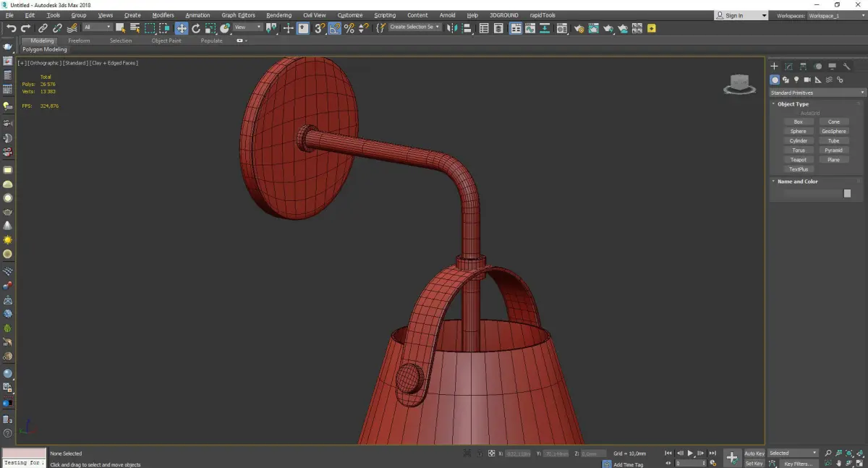Image resolution: width=868 pixels, height=468 pixels.
Task: Click the Undo arrow in the main toolbar
Action: tap(11, 28)
